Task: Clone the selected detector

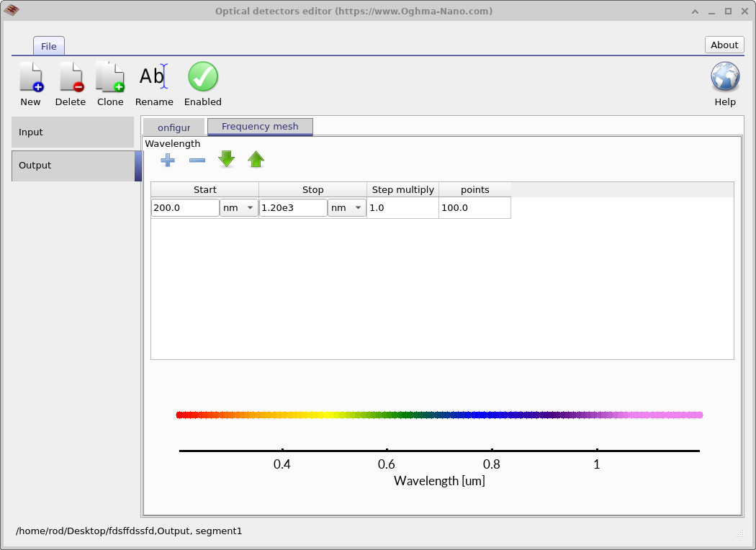Action: (110, 83)
